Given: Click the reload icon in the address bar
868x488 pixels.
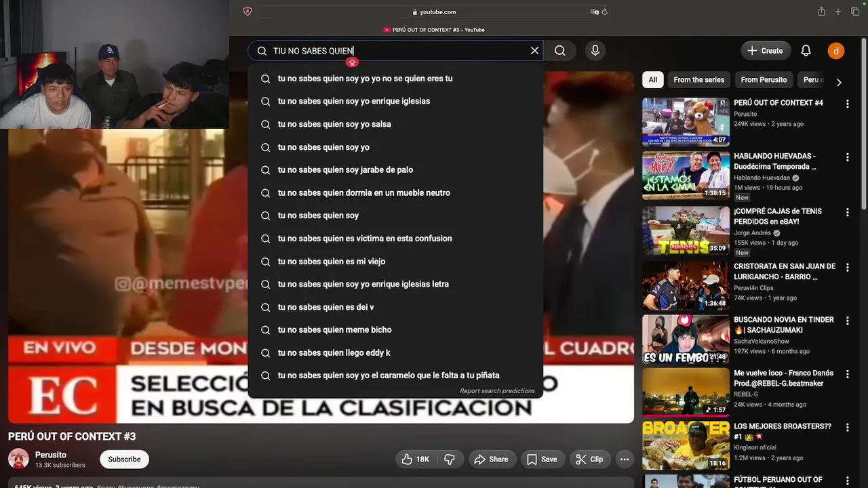Looking at the screenshot, I should coord(604,12).
